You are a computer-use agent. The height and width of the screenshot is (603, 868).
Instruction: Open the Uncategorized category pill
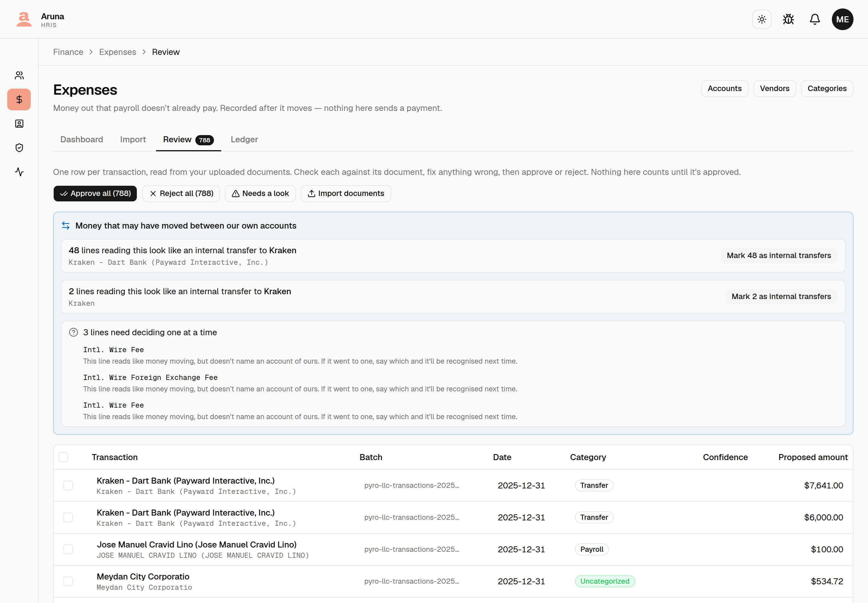(605, 581)
